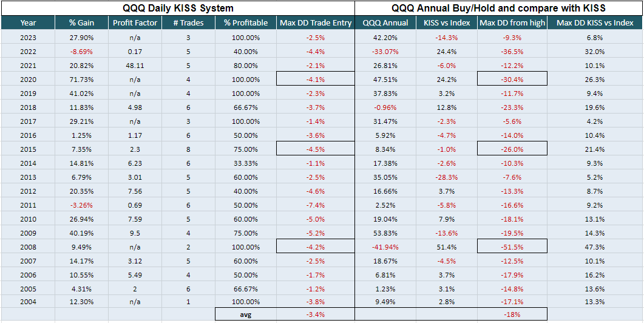Click the 'Max DD KISS vs Index' value '47.3%'
The width and height of the screenshot is (644, 323).
(x=595, y=247)
